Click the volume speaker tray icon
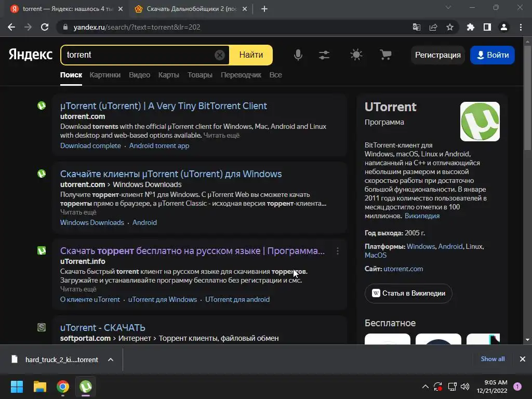 (x=465, y=387)
